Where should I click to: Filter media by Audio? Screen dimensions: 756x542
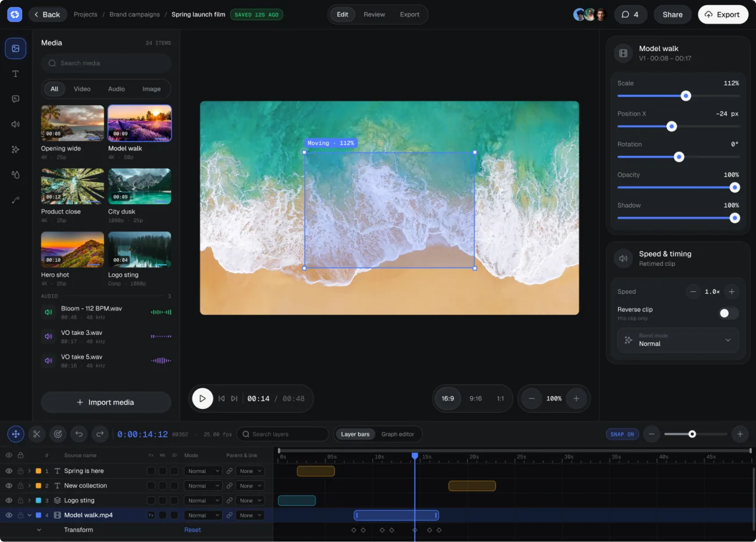pyautogui.click(x=116, y=89)
